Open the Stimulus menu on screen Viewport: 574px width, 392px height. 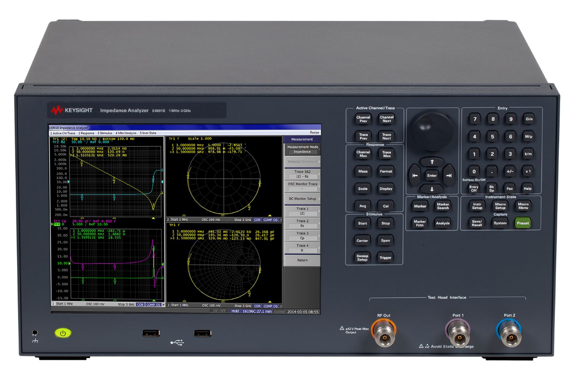pyautogui.click(x=105, y=133)
